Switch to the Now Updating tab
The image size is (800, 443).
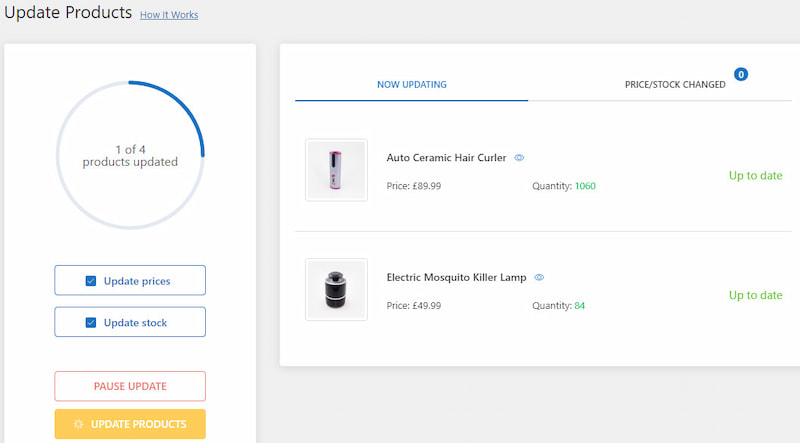[x=411, y=85]
